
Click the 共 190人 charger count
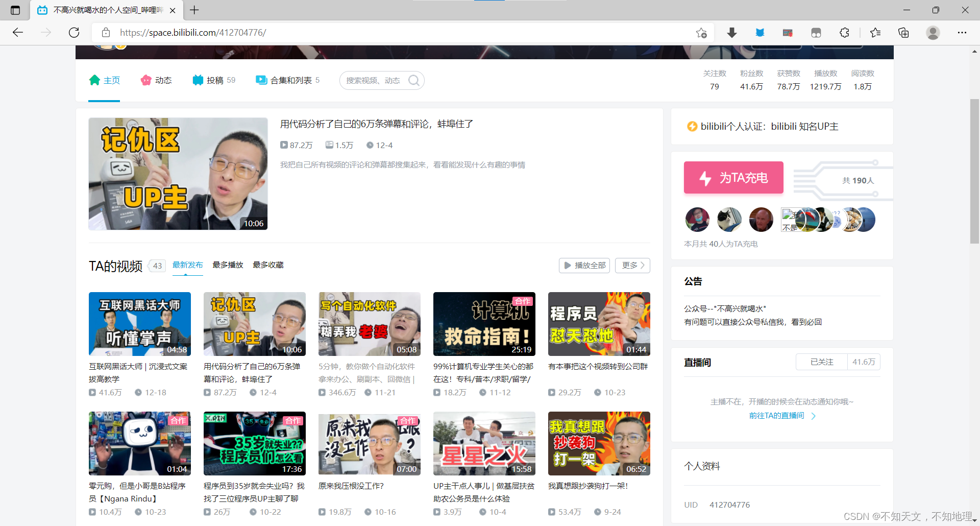pos(858,181)
